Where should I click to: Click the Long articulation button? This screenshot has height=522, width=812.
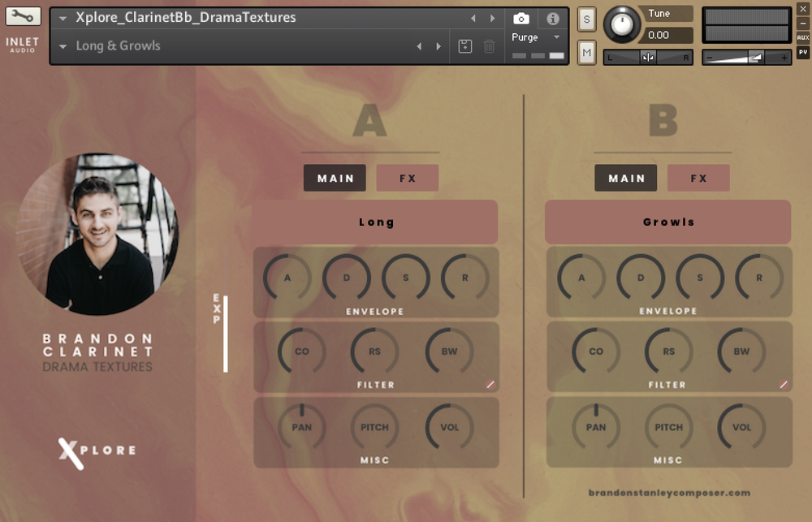[375, 222]
